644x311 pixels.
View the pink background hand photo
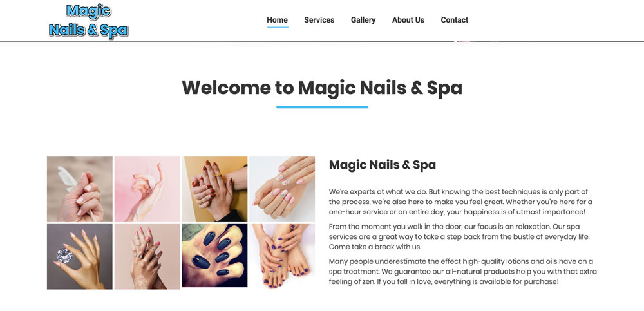click(x=147, y=189)
